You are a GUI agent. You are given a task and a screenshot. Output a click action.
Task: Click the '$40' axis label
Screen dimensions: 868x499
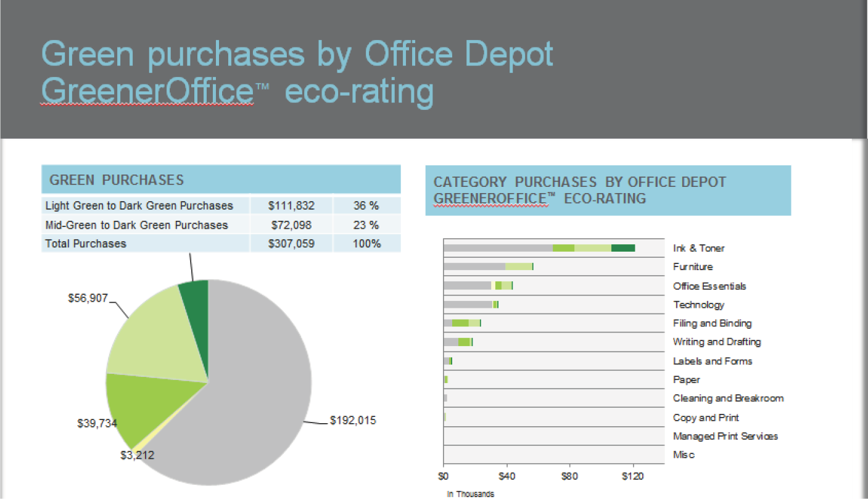(506, 476)
